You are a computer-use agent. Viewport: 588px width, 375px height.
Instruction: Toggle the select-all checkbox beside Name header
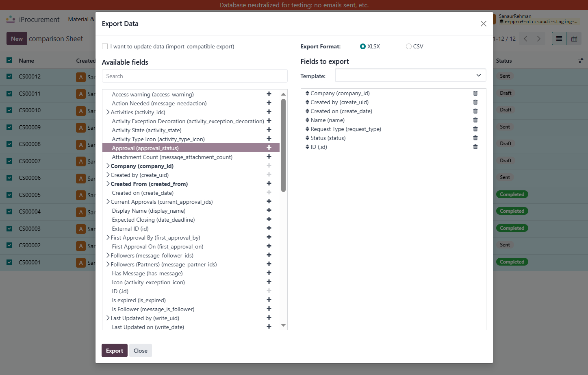point(9,61)
